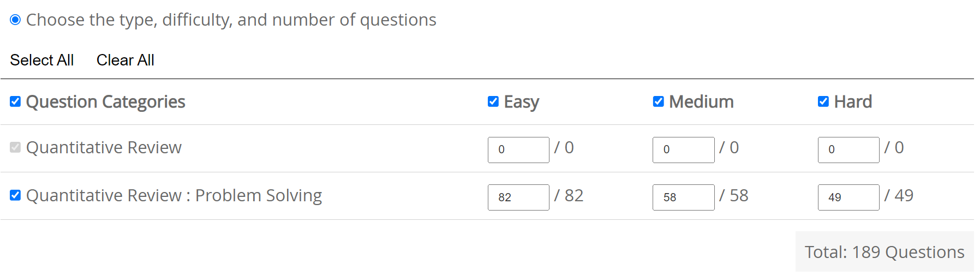Click the Quantitative Review Hard count field
980x276 pixels.
click(848, 150)
